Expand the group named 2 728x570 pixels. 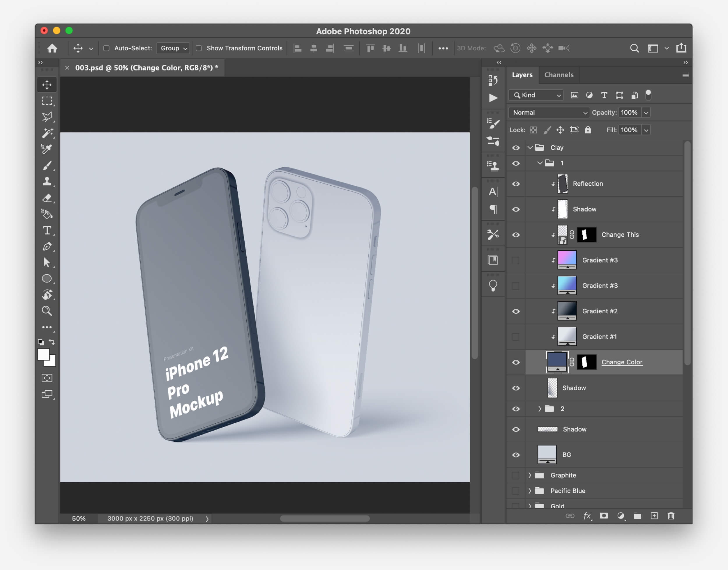(540, 409)
